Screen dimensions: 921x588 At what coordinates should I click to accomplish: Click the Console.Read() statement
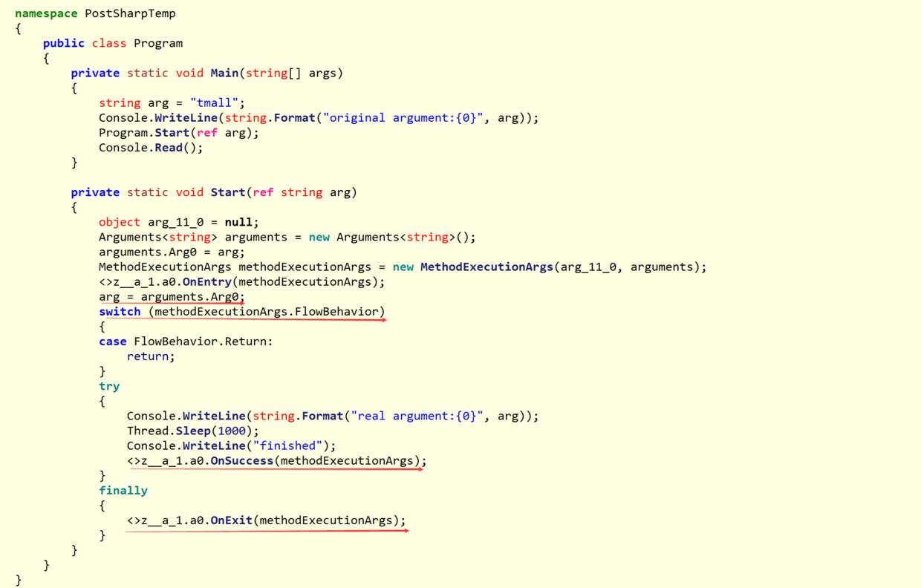coord(151,147)
